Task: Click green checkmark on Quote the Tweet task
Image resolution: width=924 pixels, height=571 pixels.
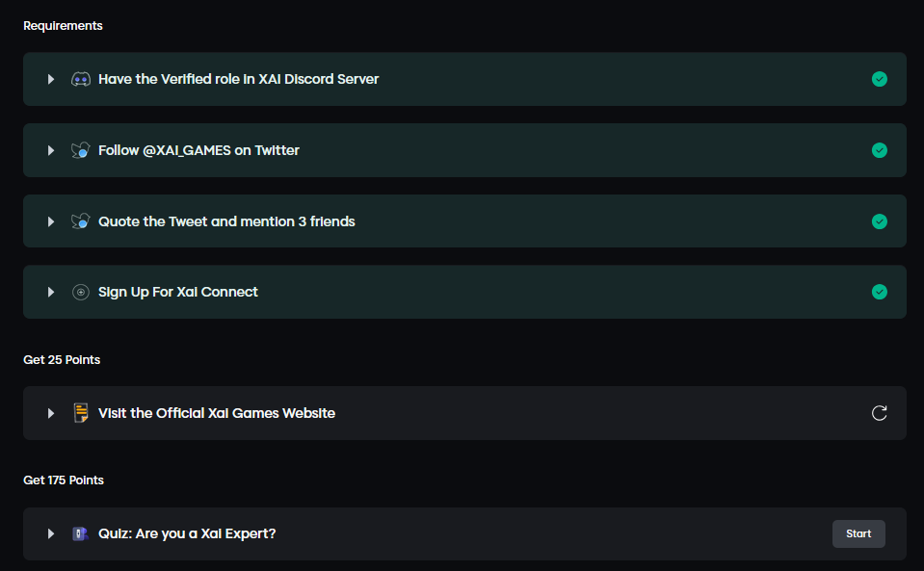Action: pos(879,221)
